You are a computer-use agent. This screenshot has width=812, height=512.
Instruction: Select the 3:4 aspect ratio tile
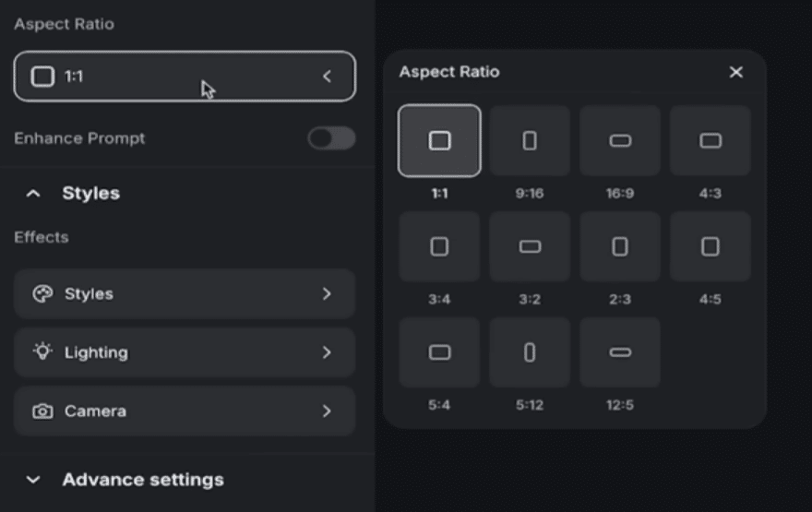click(x=439, y=246)
